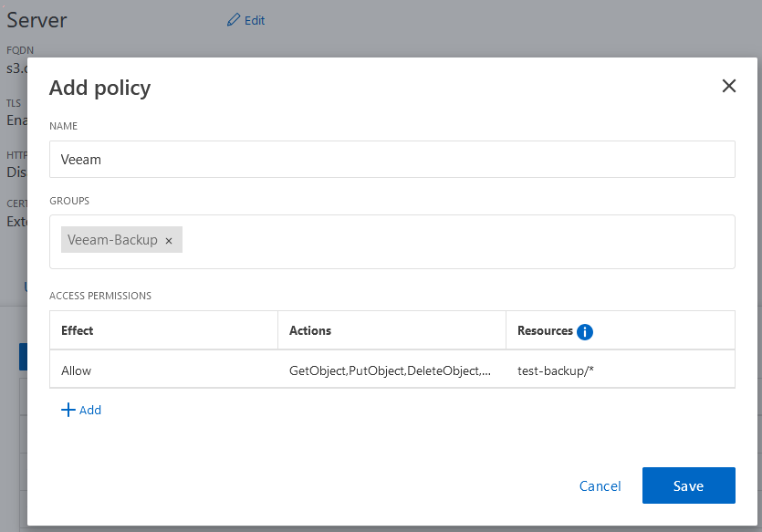The image size is (762, 532).
Task: Remove Veeam-Backup group using its x icon
Action: point(169,240)
